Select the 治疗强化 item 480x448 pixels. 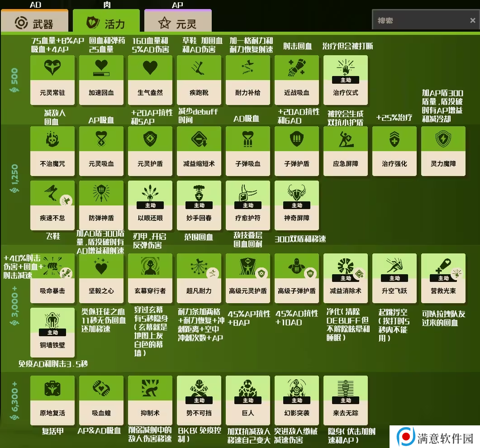tap(394, 151)
